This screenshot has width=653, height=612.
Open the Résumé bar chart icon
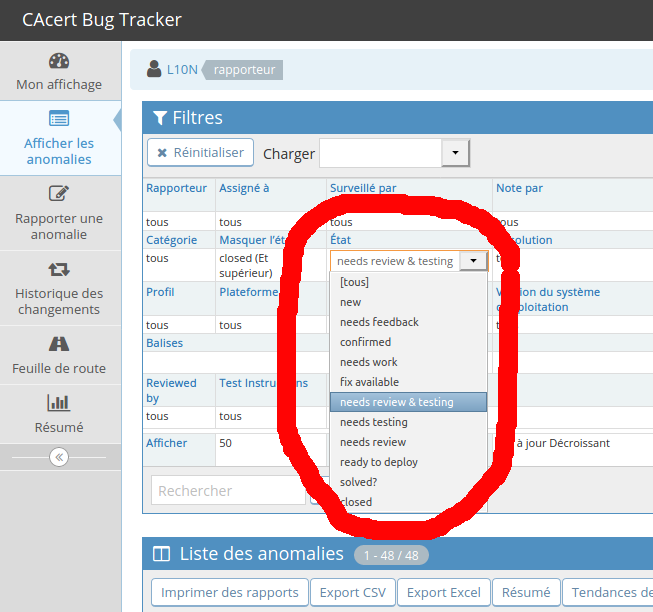coord(59,403)
